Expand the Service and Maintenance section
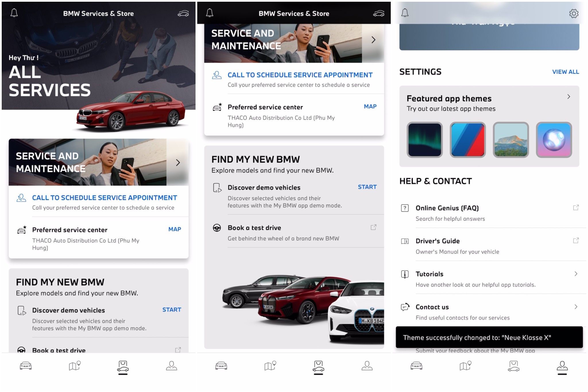Image resolution: width=588 pixels, height=392 pixels. click(178, 162)
